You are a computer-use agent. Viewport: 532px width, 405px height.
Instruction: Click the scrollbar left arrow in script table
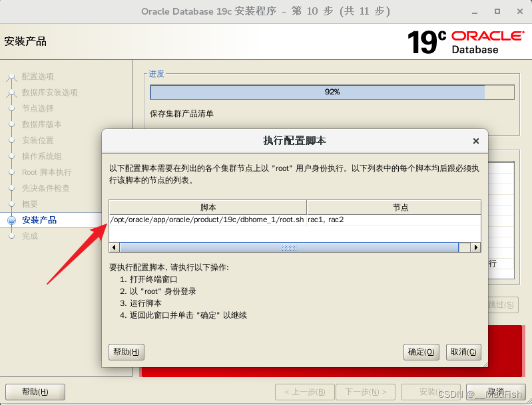tap(114, 247)
